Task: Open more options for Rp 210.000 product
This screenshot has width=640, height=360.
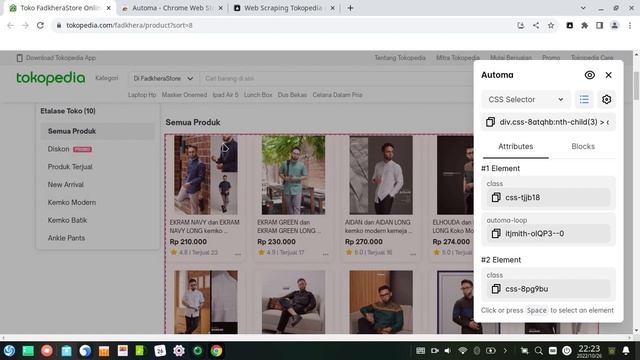Action: pos(238,253)
